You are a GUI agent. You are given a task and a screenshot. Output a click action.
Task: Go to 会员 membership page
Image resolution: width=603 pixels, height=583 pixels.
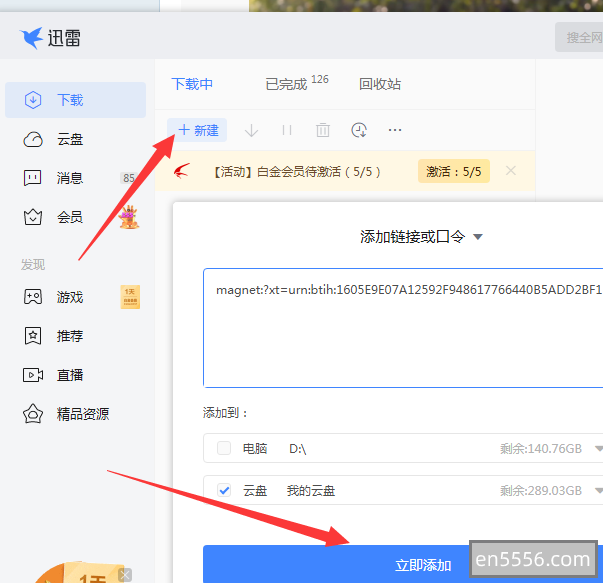click(70, 217)
